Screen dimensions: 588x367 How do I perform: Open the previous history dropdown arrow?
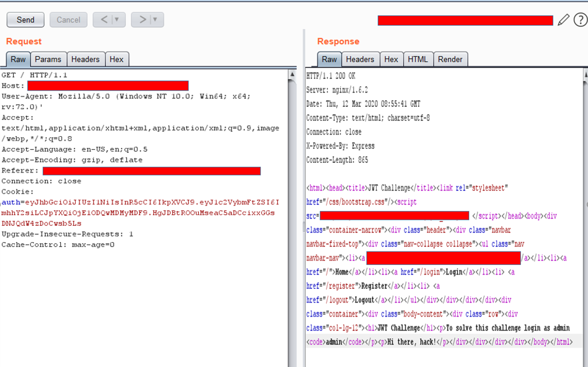click(x=117, y=20)
